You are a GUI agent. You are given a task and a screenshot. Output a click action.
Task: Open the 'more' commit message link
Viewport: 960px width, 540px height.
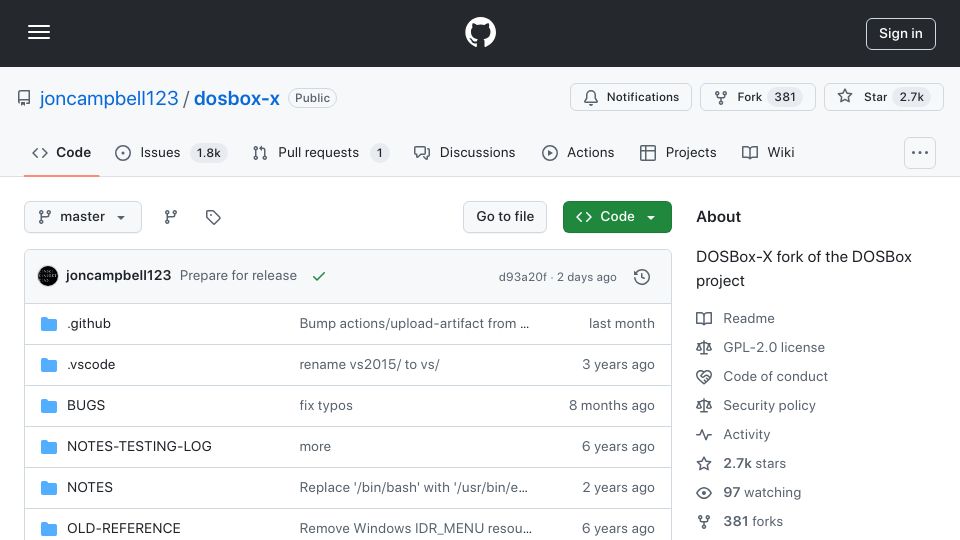coord(315,446)
